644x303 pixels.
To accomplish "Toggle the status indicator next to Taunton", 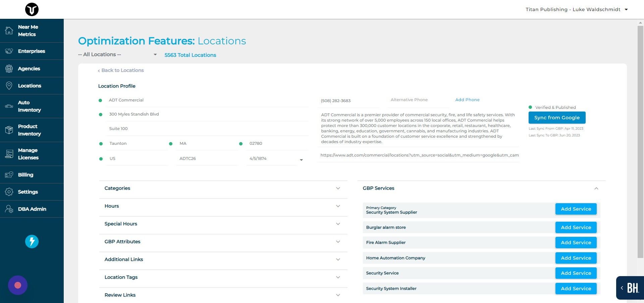I will pyautogui.click(x=100, y=143).
